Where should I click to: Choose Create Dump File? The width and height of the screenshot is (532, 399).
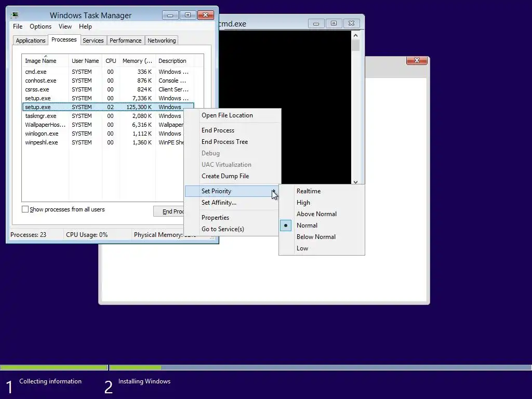(225, 176)
